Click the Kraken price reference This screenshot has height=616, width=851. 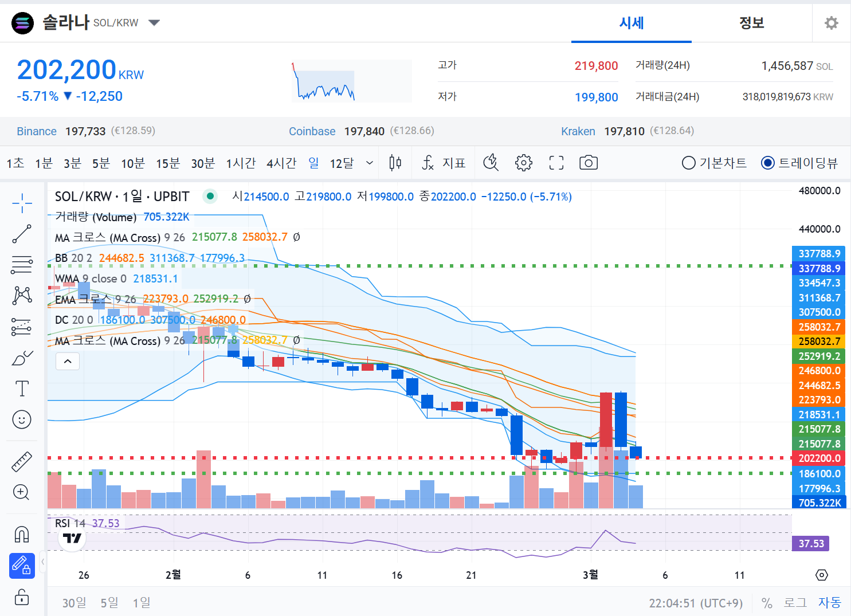click(x=628, y=131)
